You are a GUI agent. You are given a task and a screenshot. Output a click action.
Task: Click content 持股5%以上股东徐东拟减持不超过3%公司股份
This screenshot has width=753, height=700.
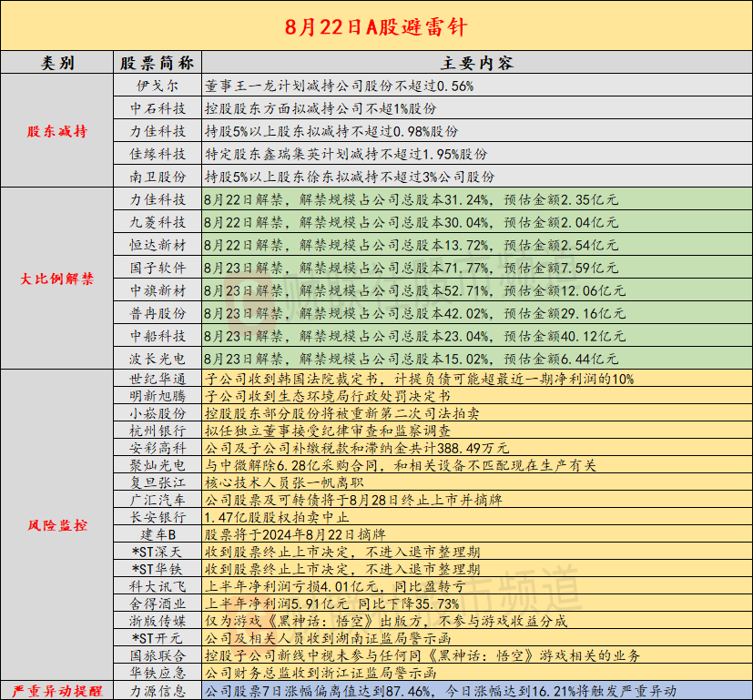tap(350, 177)
